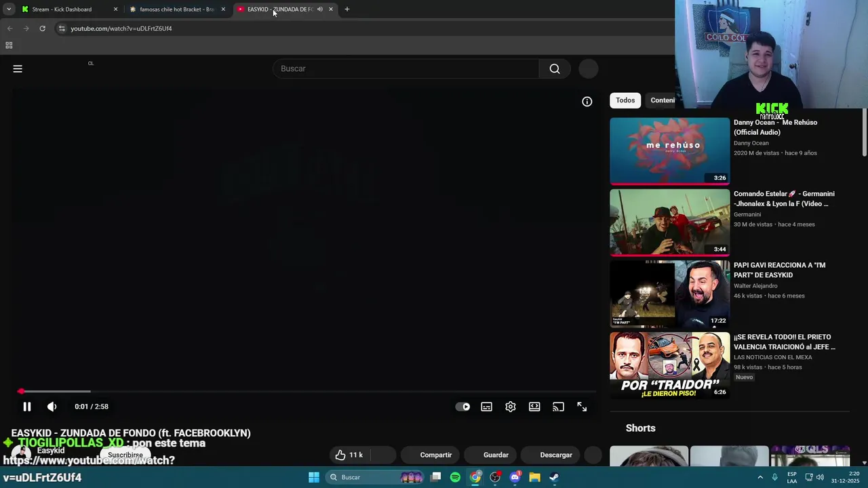868x488 pixels.
Task: Like the video with 11 k button
Action: pyautogui.click(x=349, y=455)
